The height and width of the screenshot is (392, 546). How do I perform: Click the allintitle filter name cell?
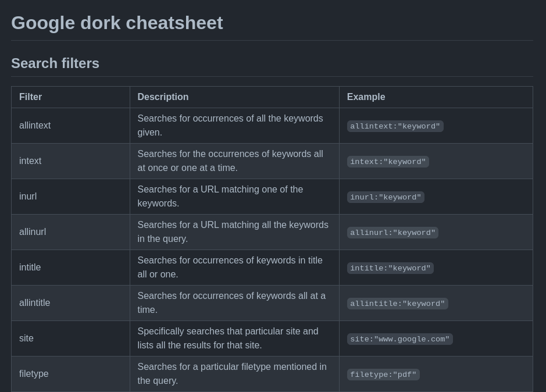click(34, 303)
